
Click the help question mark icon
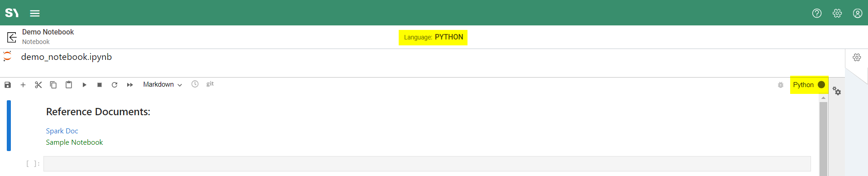click(817, 13)
